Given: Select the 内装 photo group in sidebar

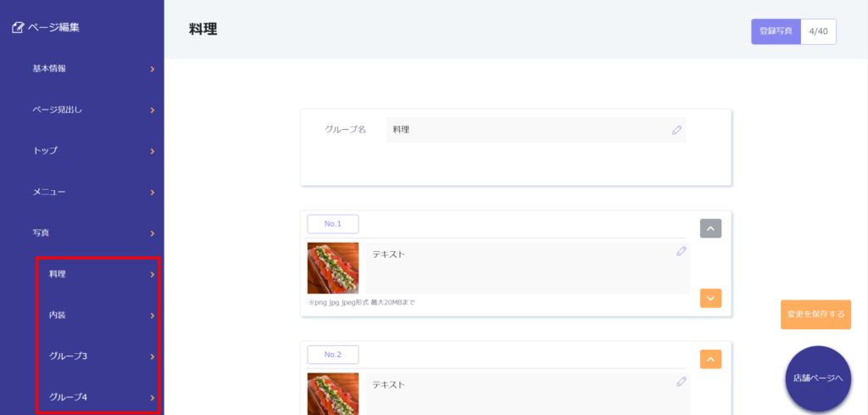Looking at the screenshot, I should (x=97, y=315).
